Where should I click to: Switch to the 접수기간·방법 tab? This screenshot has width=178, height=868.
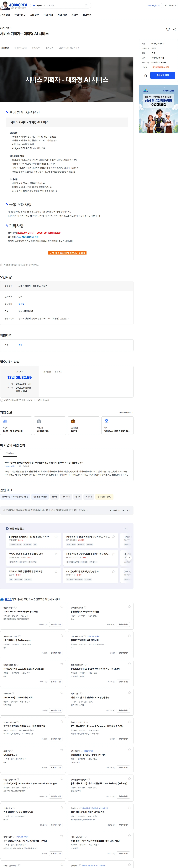click(21, 48)
